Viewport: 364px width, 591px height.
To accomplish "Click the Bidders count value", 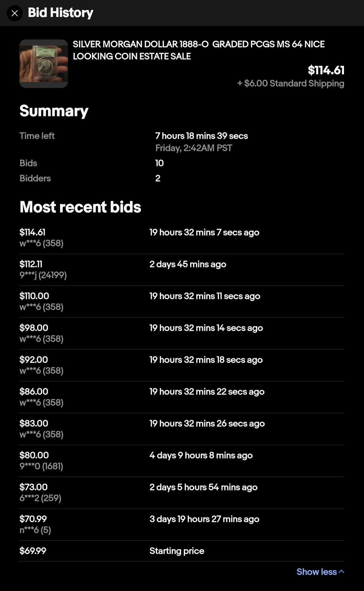I will click(x=158, y=178).
